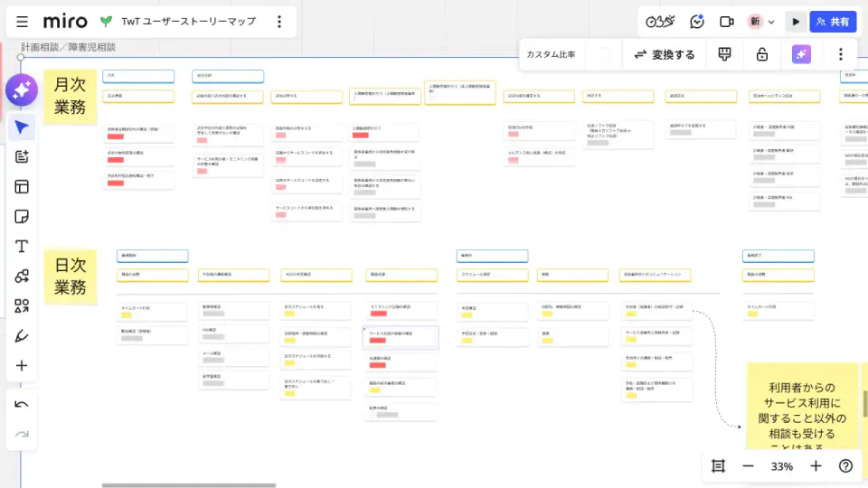Open the main hamburger menu

pyautogui.click(x=22, y=22)
